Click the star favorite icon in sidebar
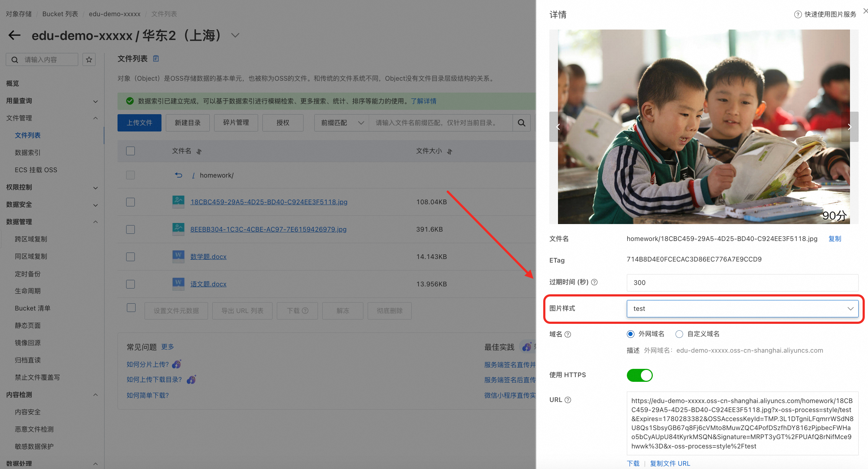868x469 pixels. pyautogui.click(x=89, y=59)
